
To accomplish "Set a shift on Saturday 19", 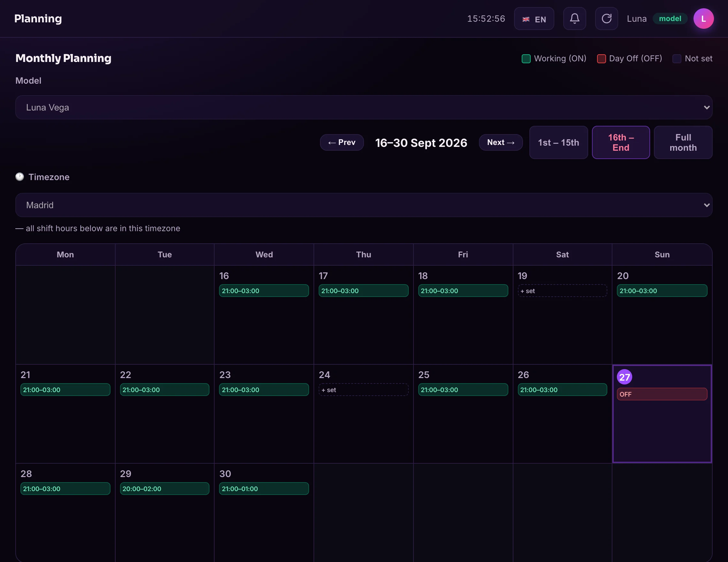I will [562, 291].
